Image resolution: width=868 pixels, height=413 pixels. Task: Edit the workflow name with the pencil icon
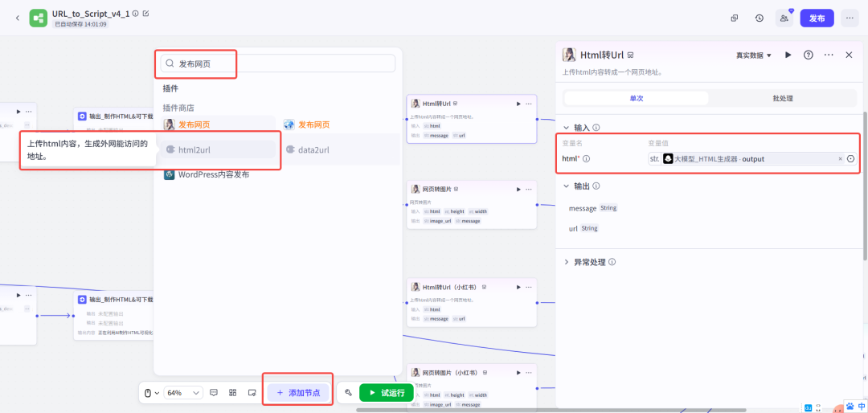pyautogui.click(x=146, y=14)
